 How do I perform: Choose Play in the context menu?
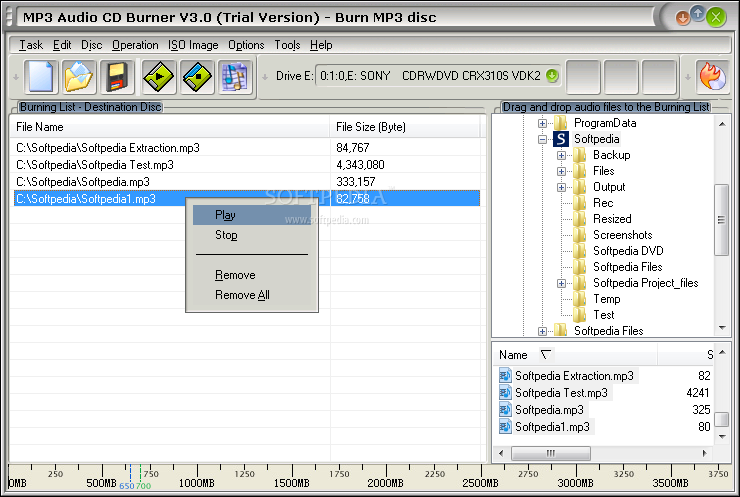click(x=252, y=215)
